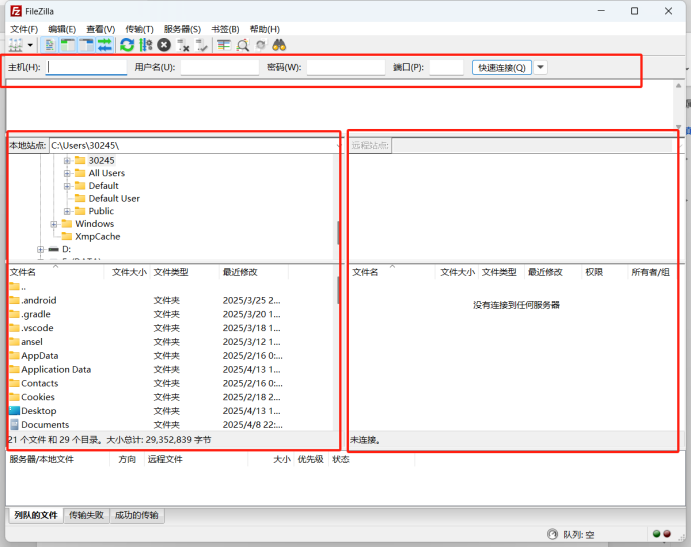Image resolution: width=692 pixels, height=548 pixels.
Task: Open the 书签(B) menu
Action: click(225, 29)
